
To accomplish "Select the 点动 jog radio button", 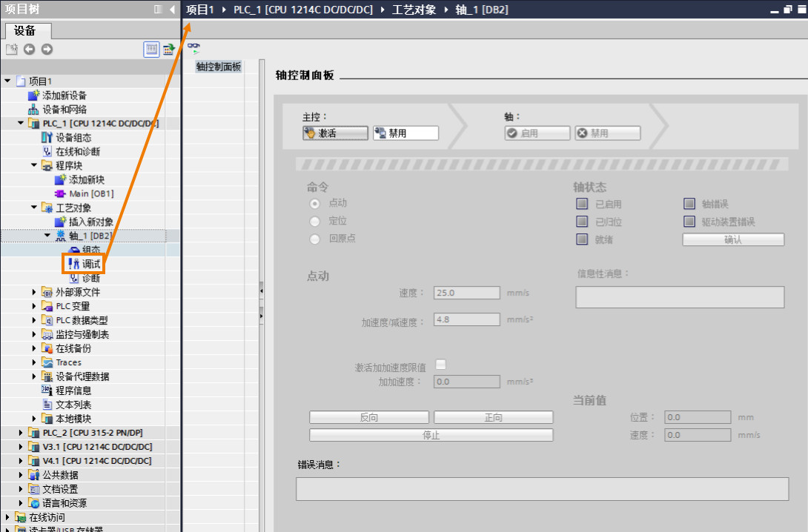I will (314, 204).
